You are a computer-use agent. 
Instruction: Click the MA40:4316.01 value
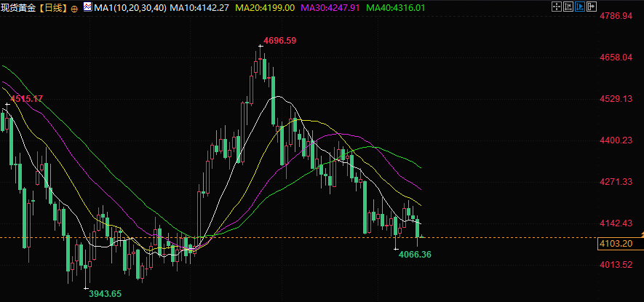point(396,8)
